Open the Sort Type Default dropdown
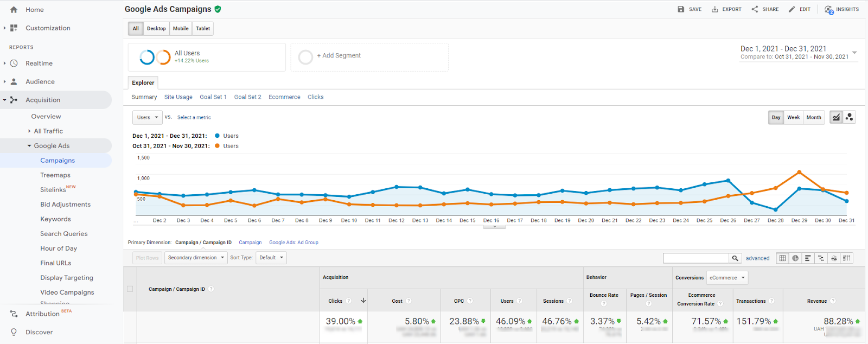Screen dimensions: 868x344 pos(271,258)
